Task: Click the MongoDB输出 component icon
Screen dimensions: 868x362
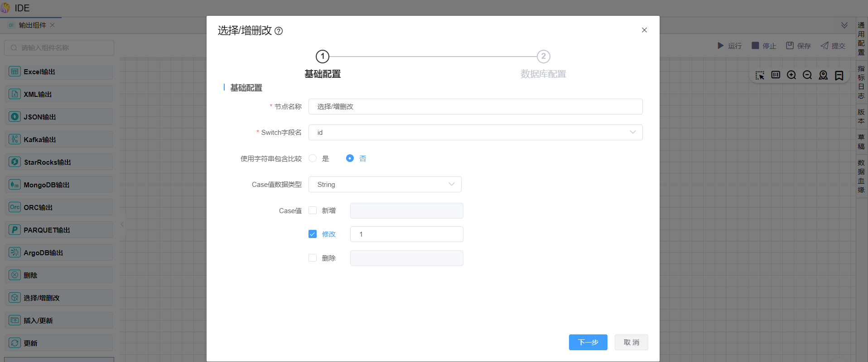Action: [x=15, y=185]
